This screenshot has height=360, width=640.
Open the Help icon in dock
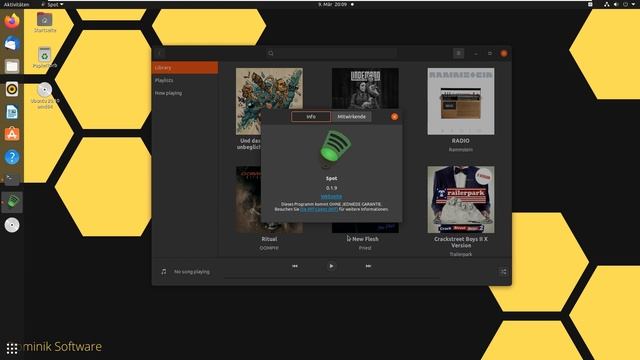(x=12, y=157)
